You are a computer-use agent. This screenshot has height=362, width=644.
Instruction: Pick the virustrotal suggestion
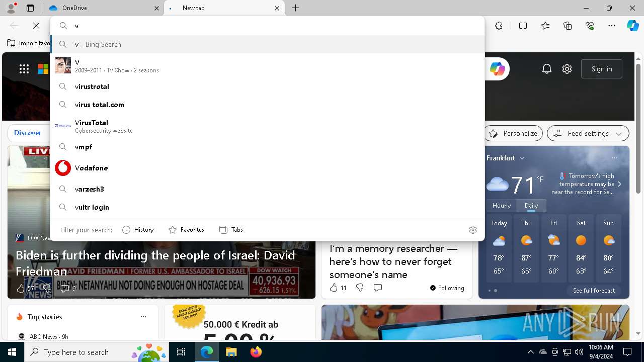click(x=268, y=86)
